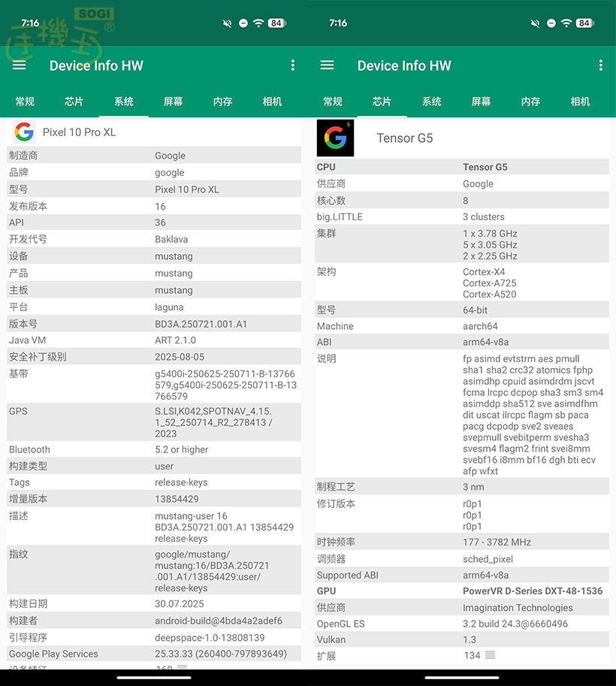
Task: Select the 制造商 Google row
Action: 154,156
